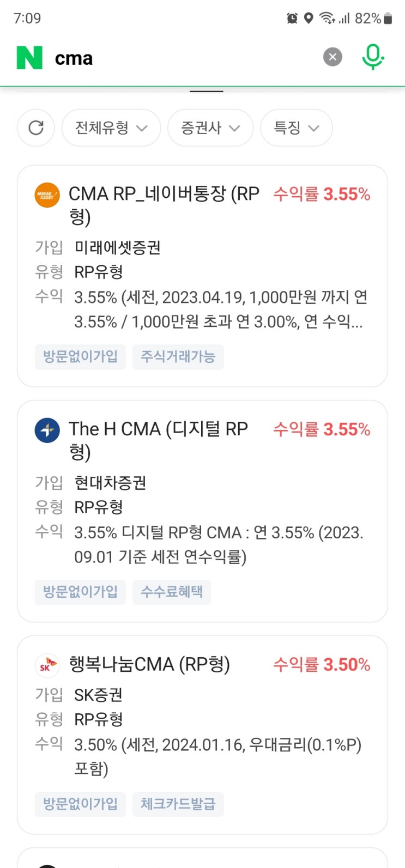The width and height of the screenshot is (405, 868).
Task: Expand the 특징 filter dropdown
Action: (x=296, y=128)
